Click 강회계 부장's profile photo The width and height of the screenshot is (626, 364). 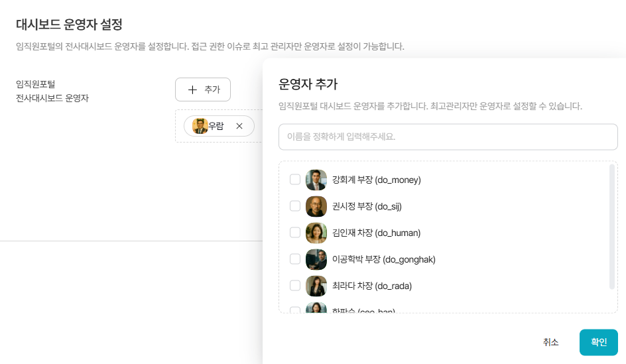coord(316,180)
